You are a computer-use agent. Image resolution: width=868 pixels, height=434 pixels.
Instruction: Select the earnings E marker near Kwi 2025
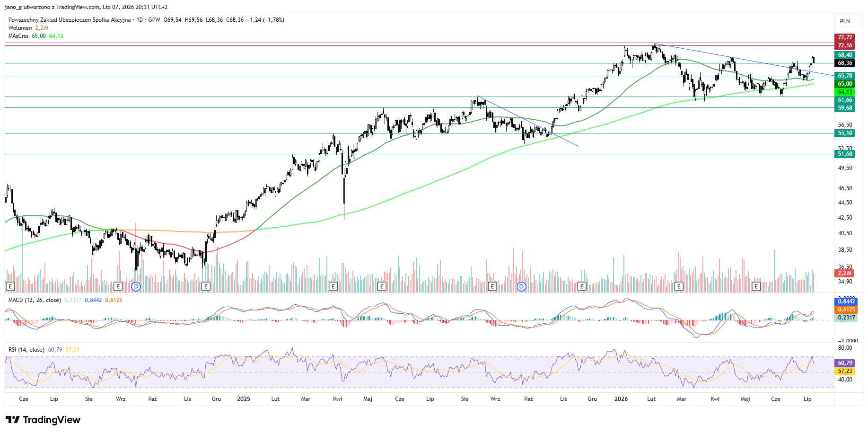pos(333,286)
